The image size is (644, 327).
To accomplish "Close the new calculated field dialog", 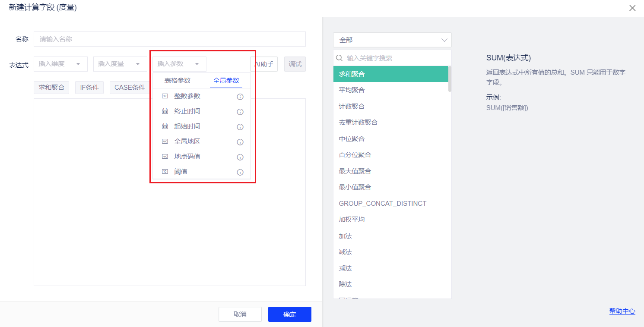I will tap(632, 8).
